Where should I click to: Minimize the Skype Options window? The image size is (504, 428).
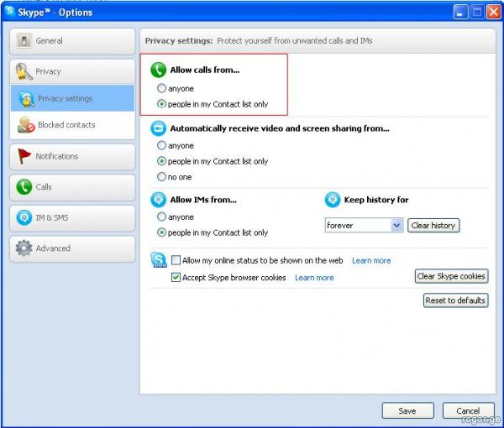tap(460, 13)
